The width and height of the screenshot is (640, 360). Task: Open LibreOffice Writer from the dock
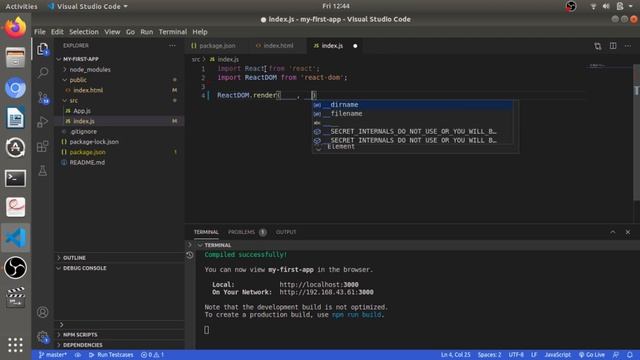16,118
